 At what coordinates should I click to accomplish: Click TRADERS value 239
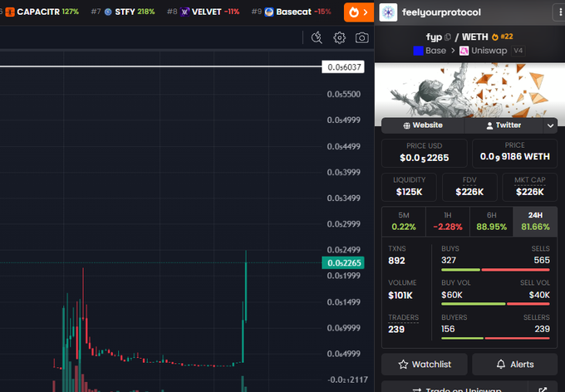pyautogui.click(x=396, y=330)
